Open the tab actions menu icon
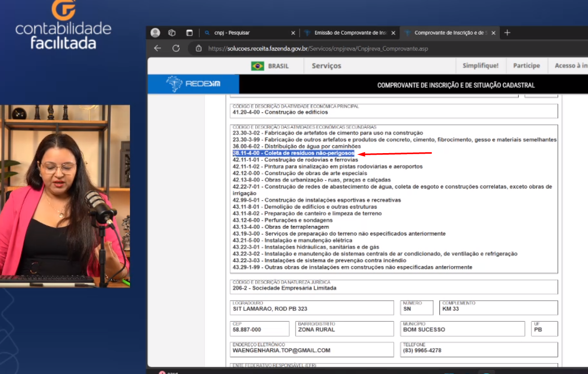The width and height of the screenshot is (588, 374). [x=190, y=33]
